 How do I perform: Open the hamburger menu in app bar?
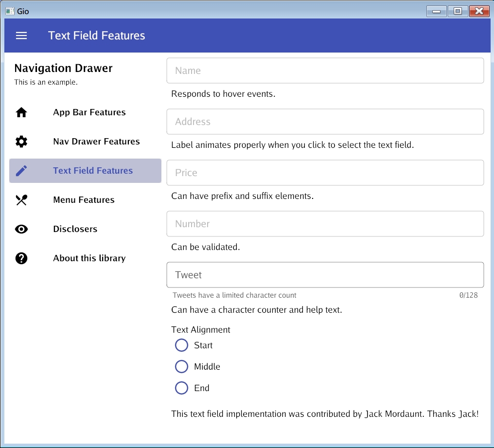tap(21, 36)
